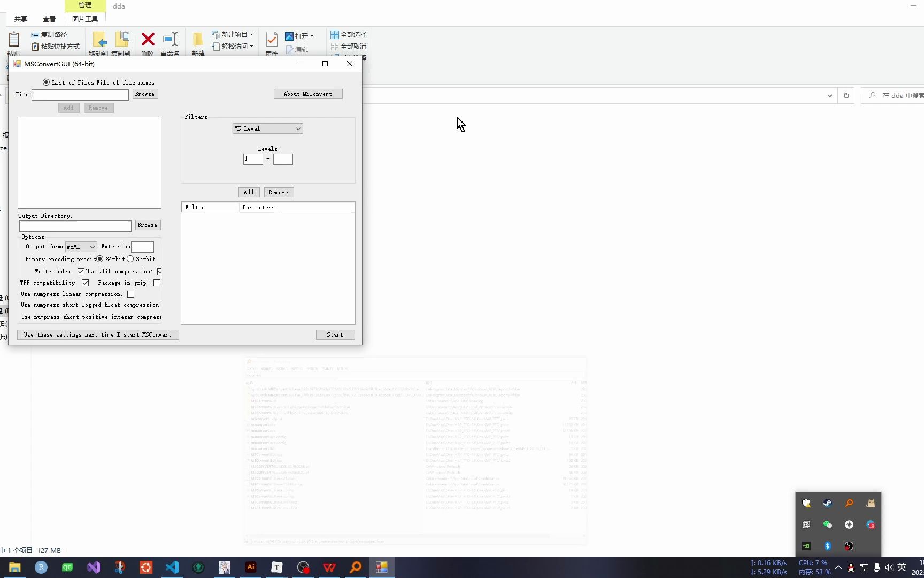
Task: Click the Properties checkmark icon in ribbon
Action: [272, 39]
